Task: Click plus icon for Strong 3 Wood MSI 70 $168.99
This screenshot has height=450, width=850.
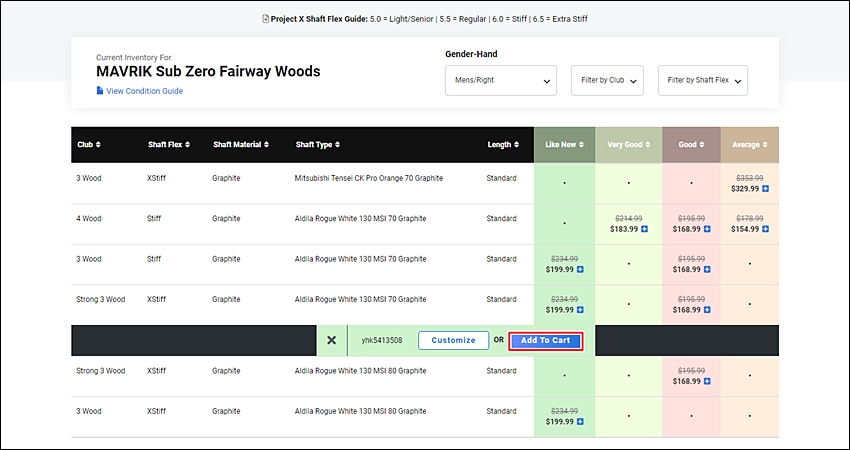Action: (x=707, y=310)
